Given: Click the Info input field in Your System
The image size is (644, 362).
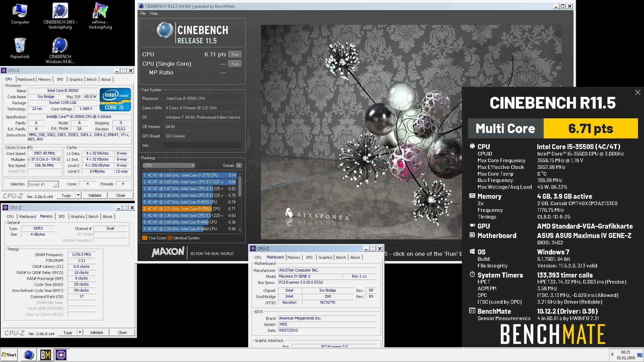Looking at the screenshot, I should 203,145.
